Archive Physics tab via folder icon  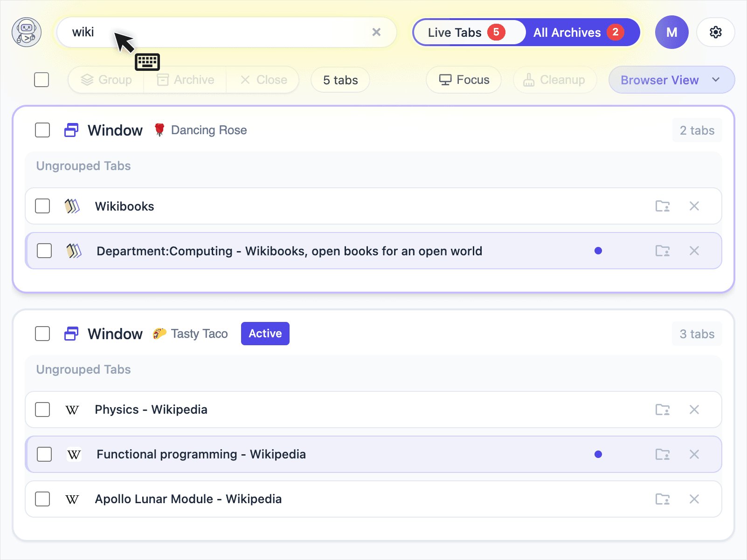pos(663,410)
